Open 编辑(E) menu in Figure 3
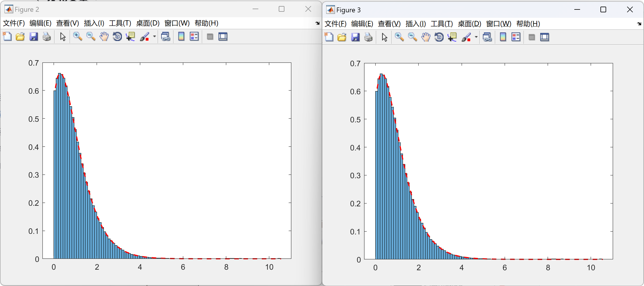This screenshot has width=644, height=286. click(362, 24)
